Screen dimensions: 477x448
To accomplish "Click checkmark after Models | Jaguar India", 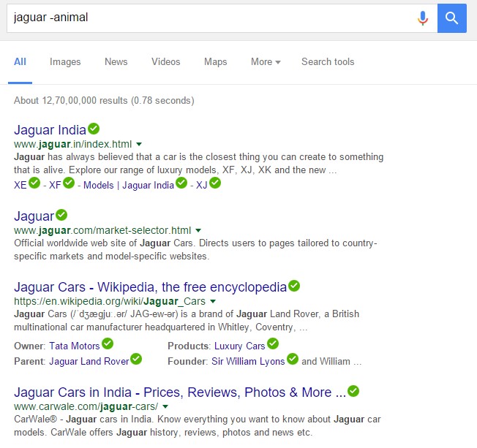I will click(181, 183).
